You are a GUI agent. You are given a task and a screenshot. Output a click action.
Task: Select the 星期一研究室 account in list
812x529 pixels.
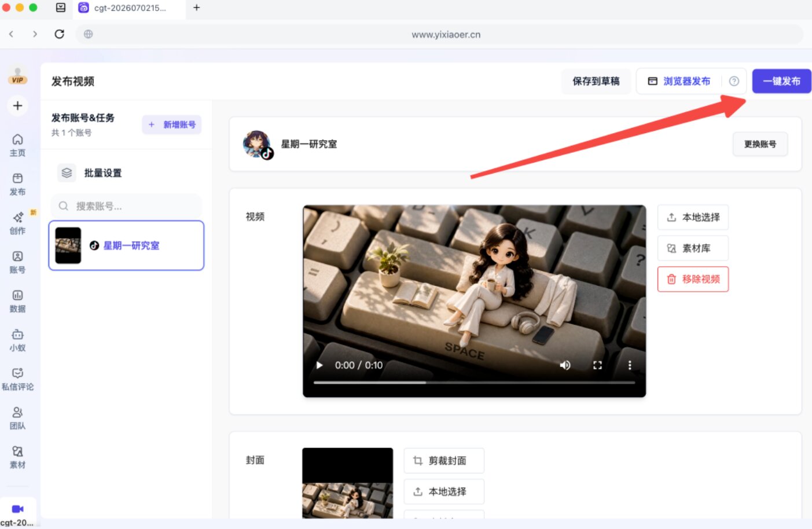pyautogui.click(x=126, y=245)
